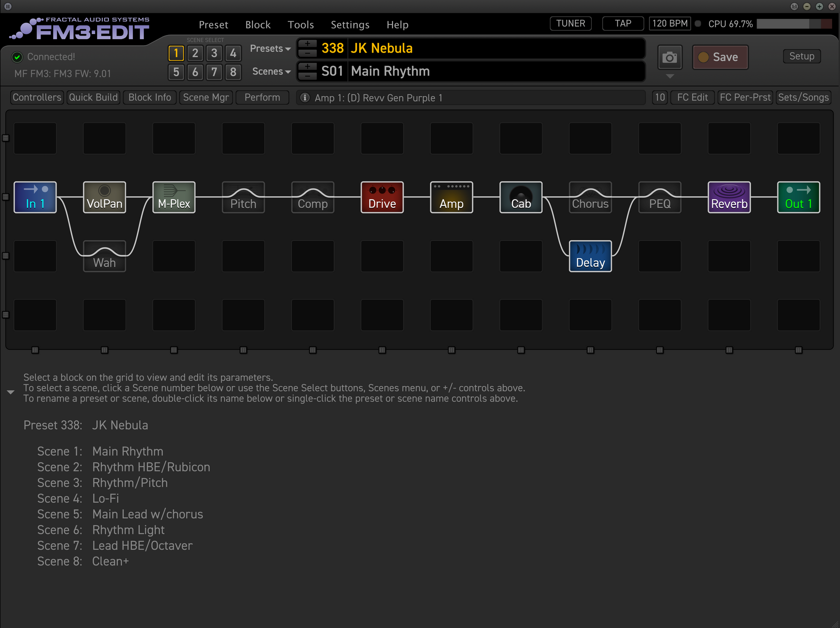This screenshot has height=628, width=840.
Task: Toggle the tempo LED next to BPM
Action: 698,24
